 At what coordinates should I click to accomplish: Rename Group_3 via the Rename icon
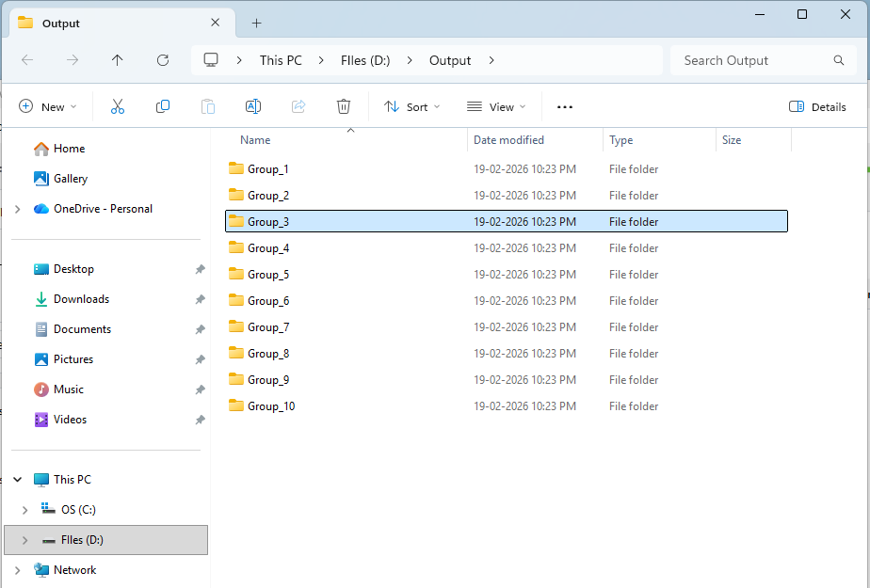[x=252, y=106]
